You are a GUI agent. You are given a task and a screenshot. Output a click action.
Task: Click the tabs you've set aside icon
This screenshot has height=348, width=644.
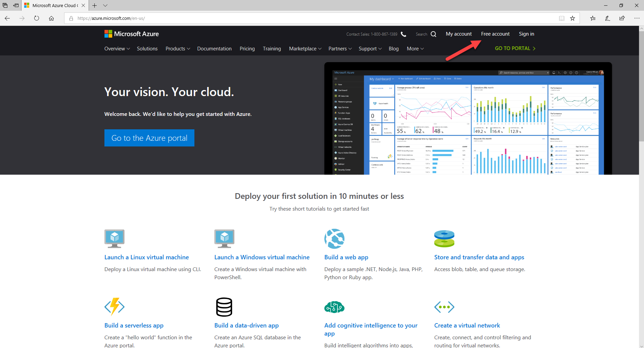click(5, 5)
